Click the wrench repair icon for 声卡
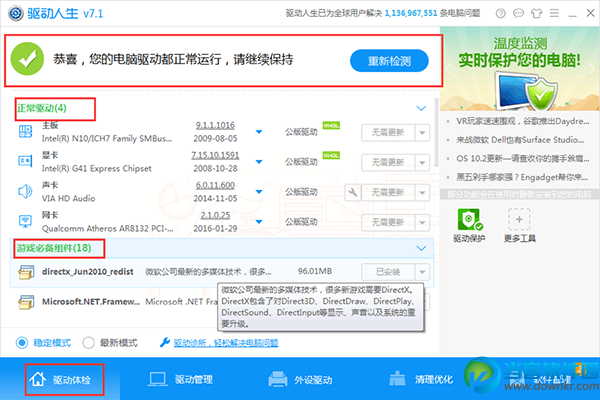 [352, 192]
